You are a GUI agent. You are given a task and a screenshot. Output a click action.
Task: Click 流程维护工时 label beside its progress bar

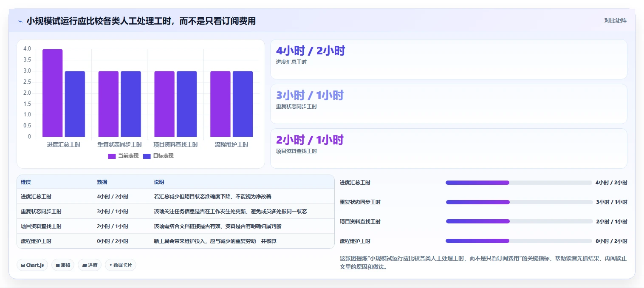pos(355,241)
